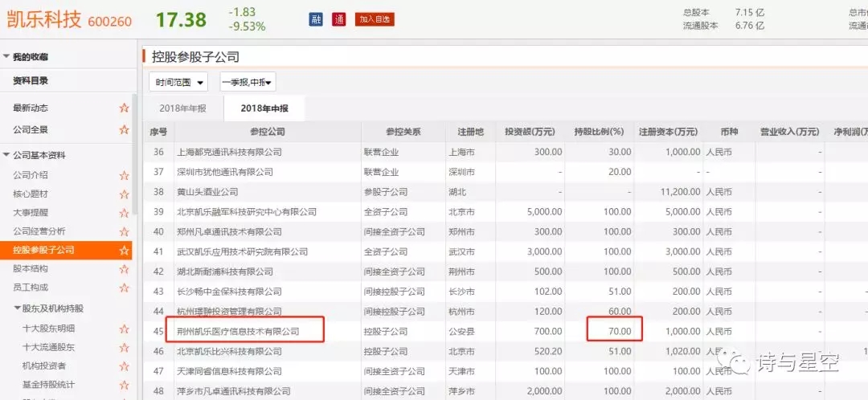
Task: Toggle favorite star for 控股参股子公司
Action: point(124,250)
